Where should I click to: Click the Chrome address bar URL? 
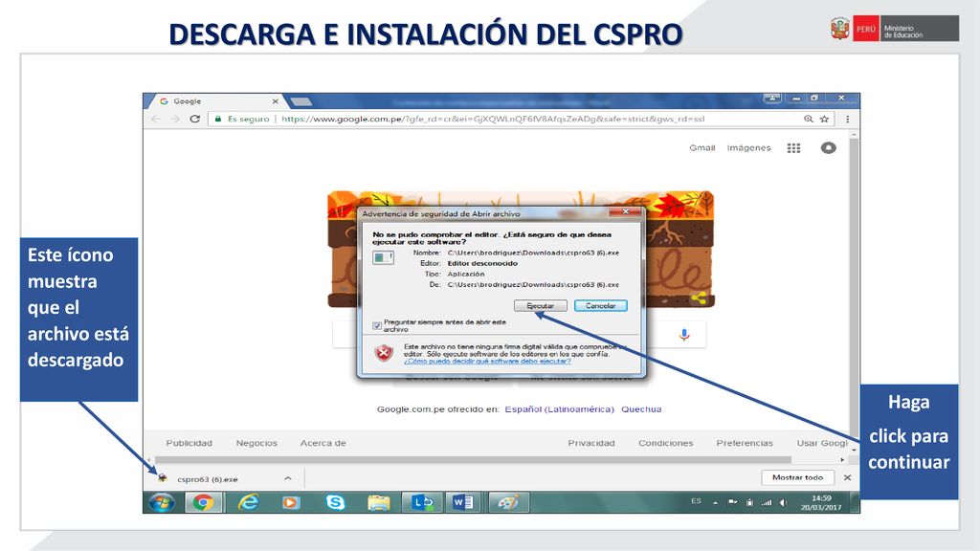[493, 119]
